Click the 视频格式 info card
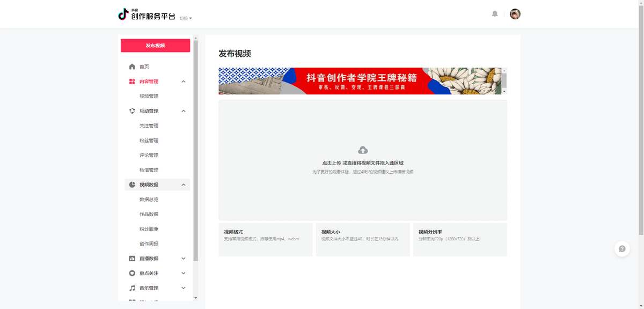This screenshot has height=309, width=644. 266,240
